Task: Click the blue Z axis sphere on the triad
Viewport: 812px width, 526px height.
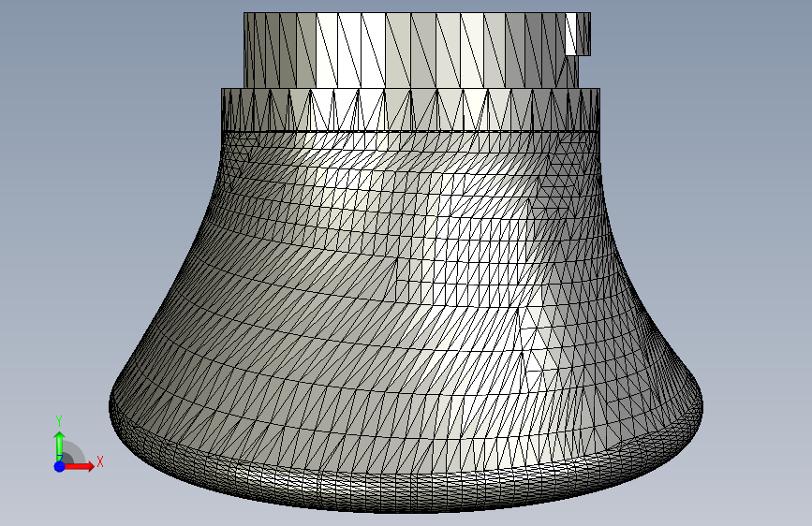Action: click(59, 466)
